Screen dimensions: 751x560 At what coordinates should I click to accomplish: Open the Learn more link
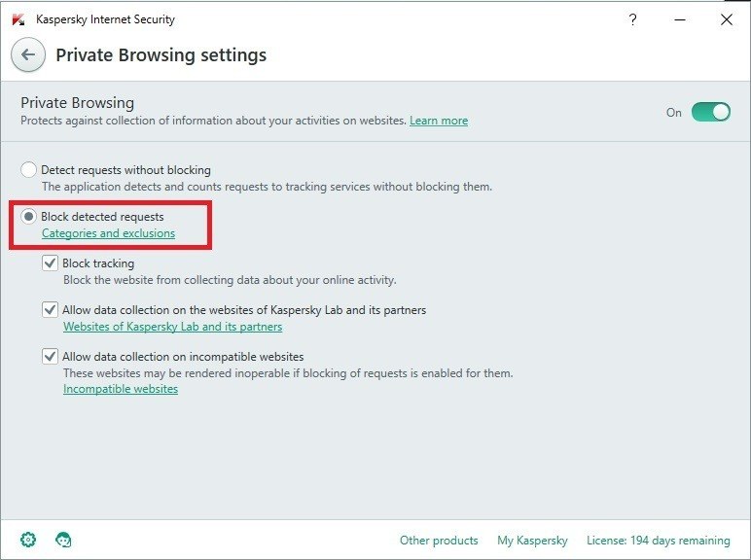(x=439, y=121)
